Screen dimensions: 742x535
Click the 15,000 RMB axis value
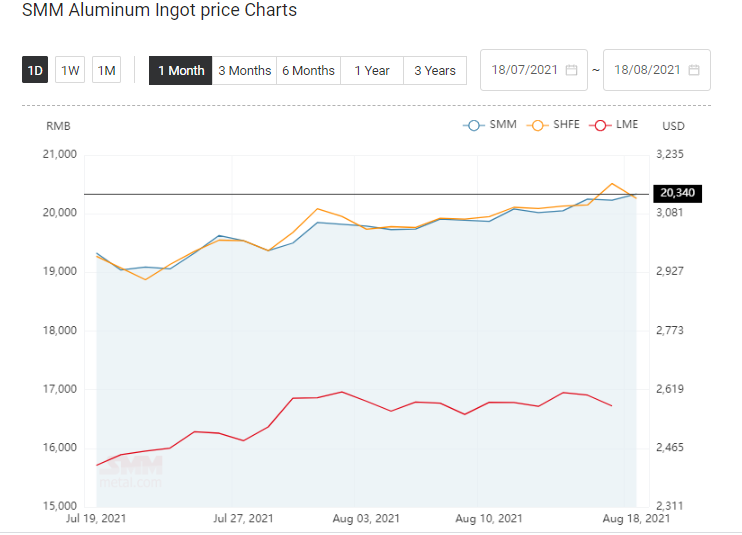tap(60, 506)
